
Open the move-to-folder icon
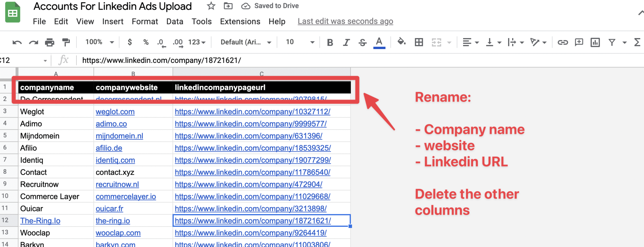click(228, 6)
